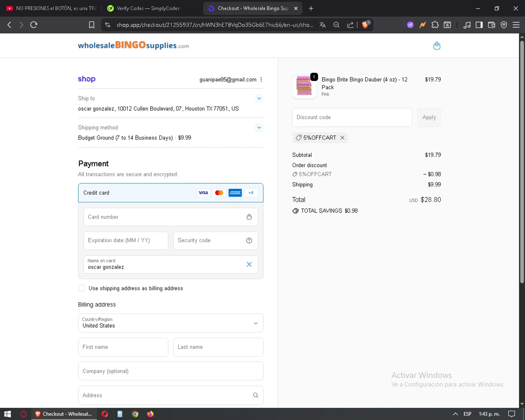Click the Bingo Dauber product thumbnail
Screen dimensions: 525x420
pos(304,86)
